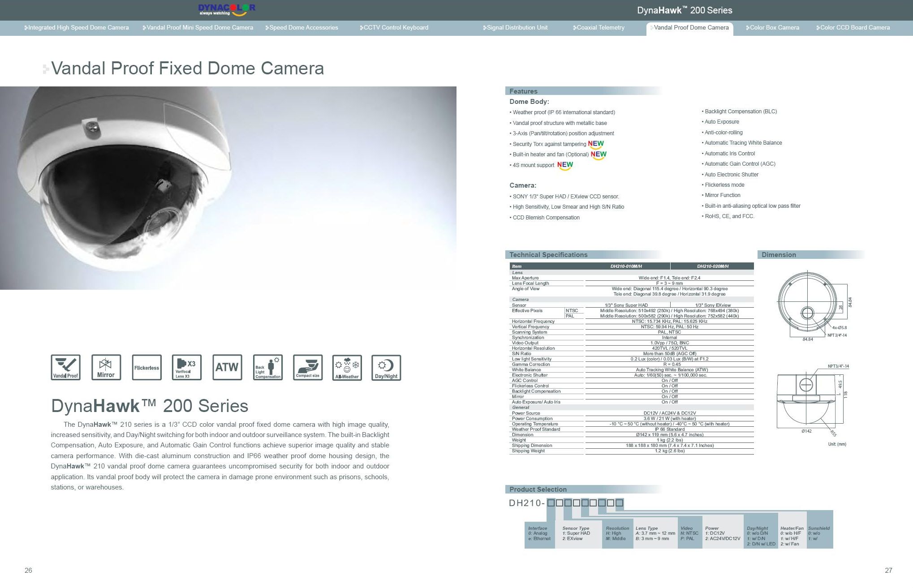
Task: Click page number 27
Action: [x=888, y=571]
